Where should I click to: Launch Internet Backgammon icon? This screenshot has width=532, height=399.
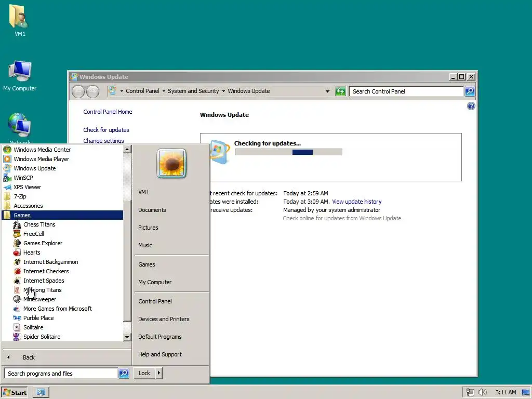[x=17, y=262]
